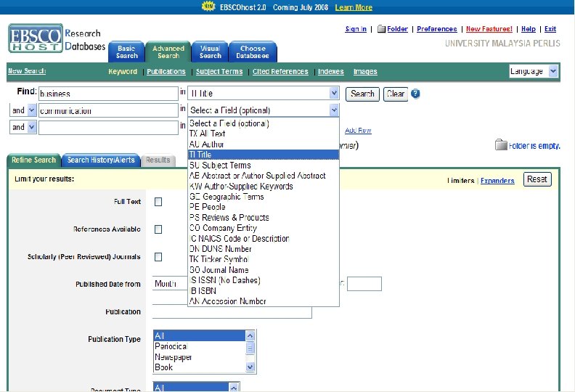575x392 pixels.
Task: Click the Reset button
Action: 537,179
